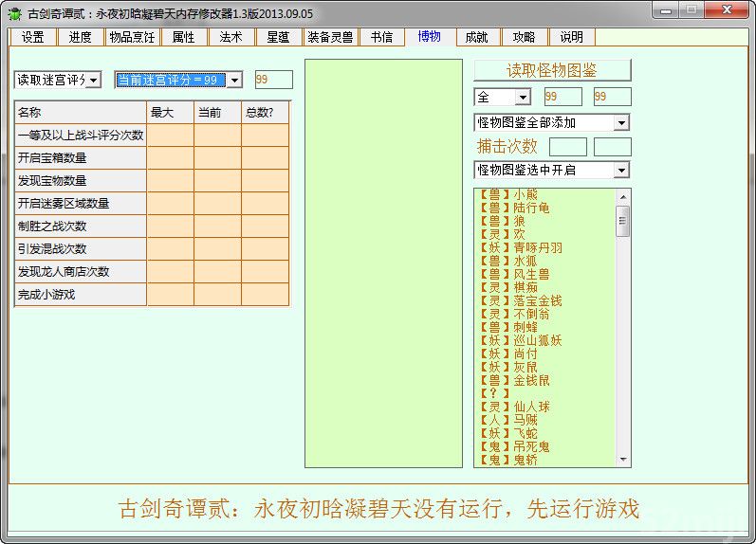Screen dimensions: 756x544
Task: Click first empty field next to 捕击次数
Action: 568,147
